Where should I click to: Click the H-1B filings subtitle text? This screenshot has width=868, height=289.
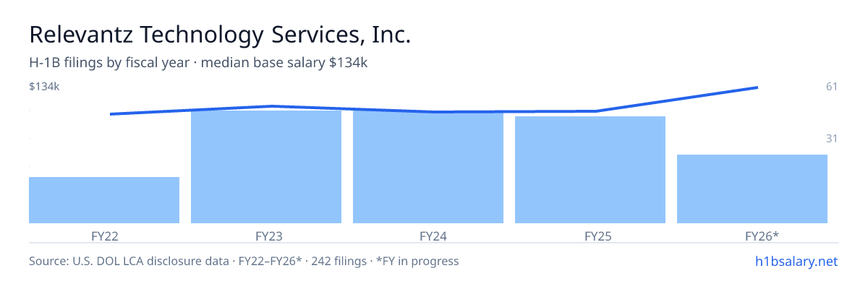pyautogui.click(x=198, y=63)
